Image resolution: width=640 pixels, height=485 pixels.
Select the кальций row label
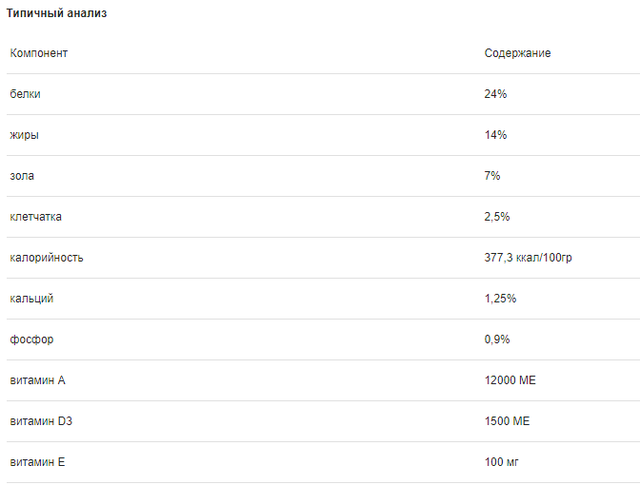click(x=31, y=298)
